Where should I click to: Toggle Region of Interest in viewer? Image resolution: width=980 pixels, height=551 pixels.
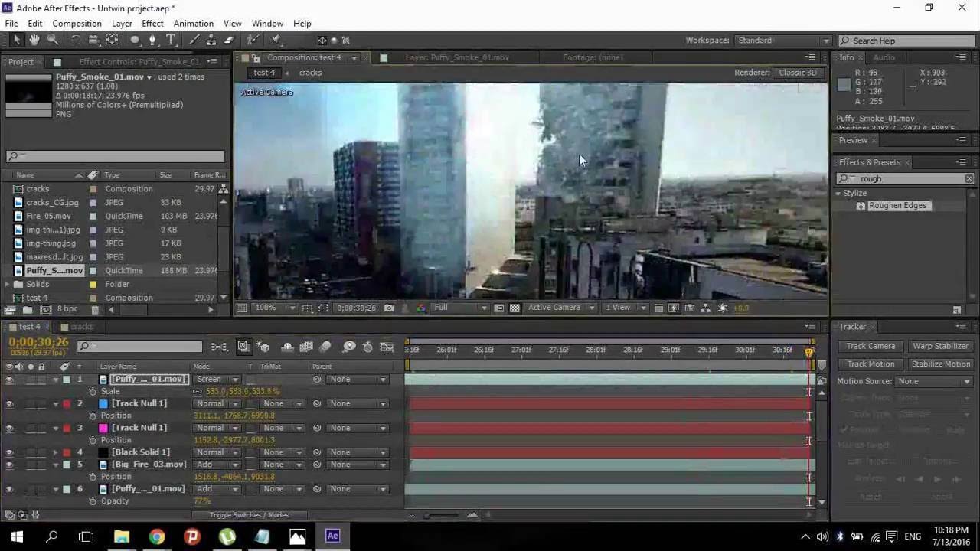tap(498, 308)
